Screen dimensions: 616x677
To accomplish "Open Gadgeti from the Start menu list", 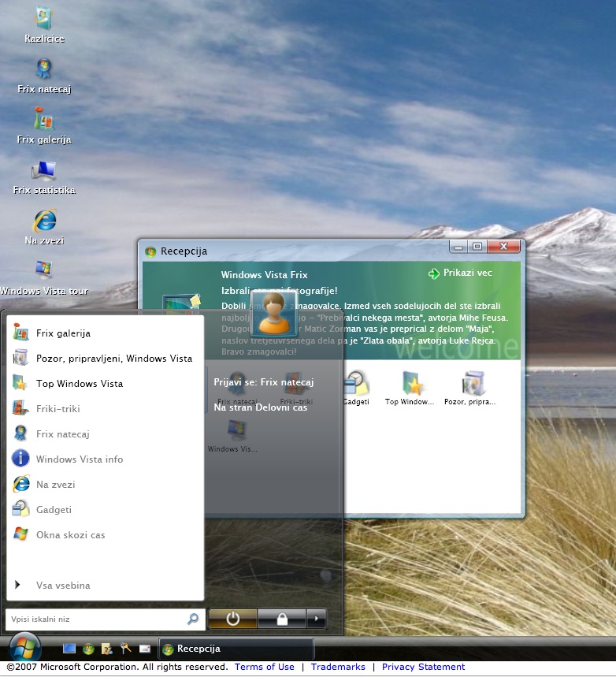I will tap(106, 509).
